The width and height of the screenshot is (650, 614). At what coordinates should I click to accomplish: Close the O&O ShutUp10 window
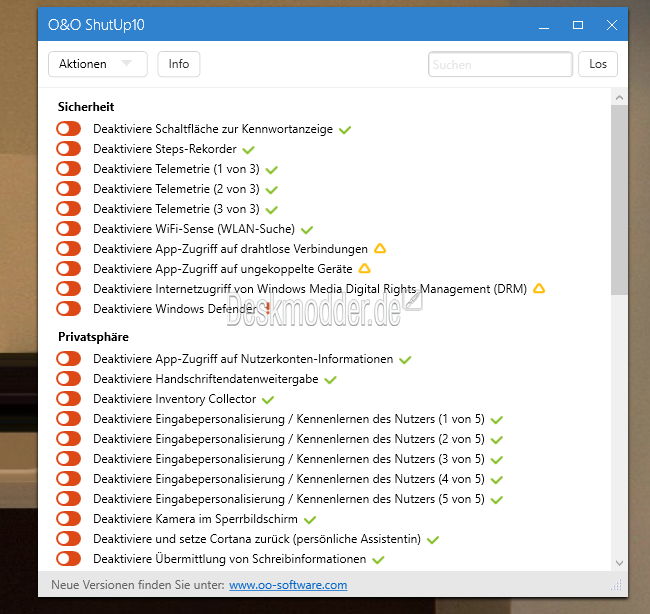[x=612, y=25]
